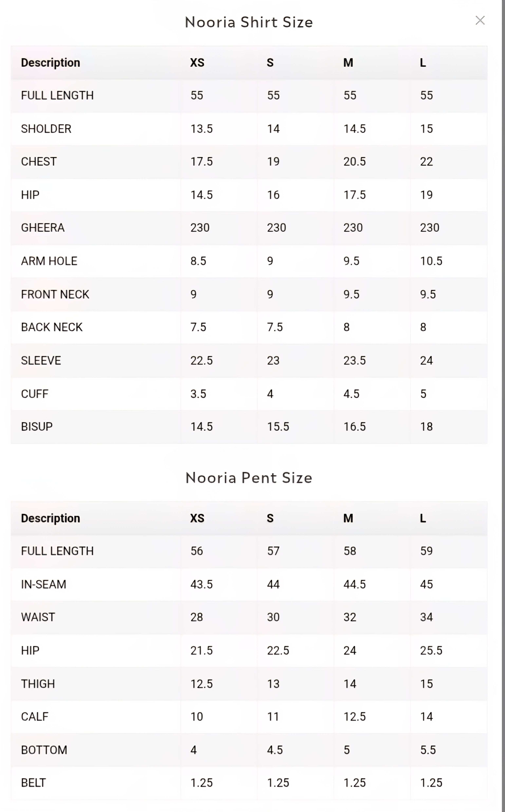Image resolution: width=505 pixels, height=812 pixels.
Task: Click the IN-SEAM row label
Action: pos(43,584)
